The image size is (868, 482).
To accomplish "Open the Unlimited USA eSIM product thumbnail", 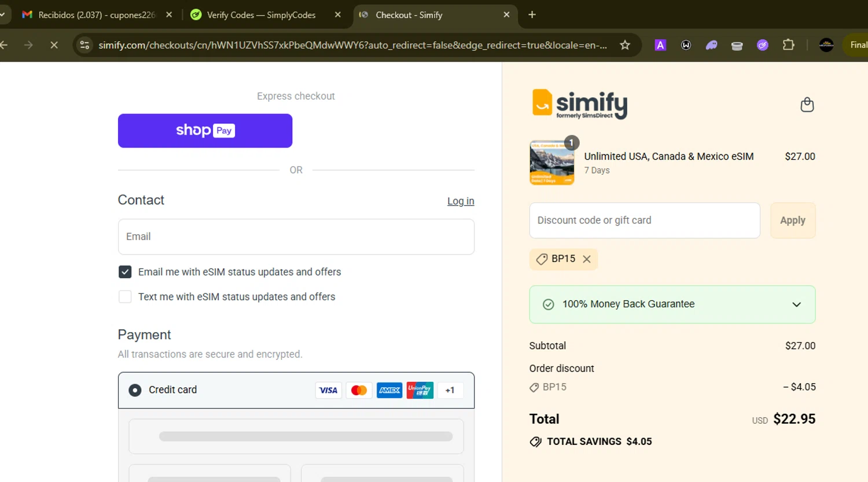I will coord(552,163).
